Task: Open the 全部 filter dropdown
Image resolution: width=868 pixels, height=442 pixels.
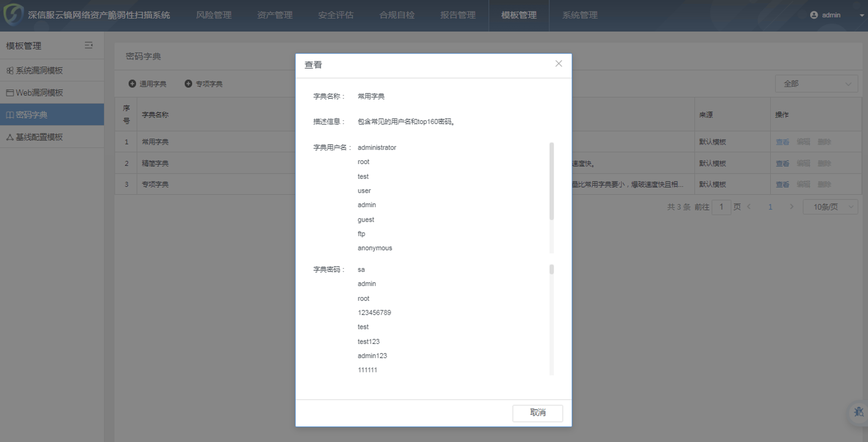Action: tap(816, 84)
